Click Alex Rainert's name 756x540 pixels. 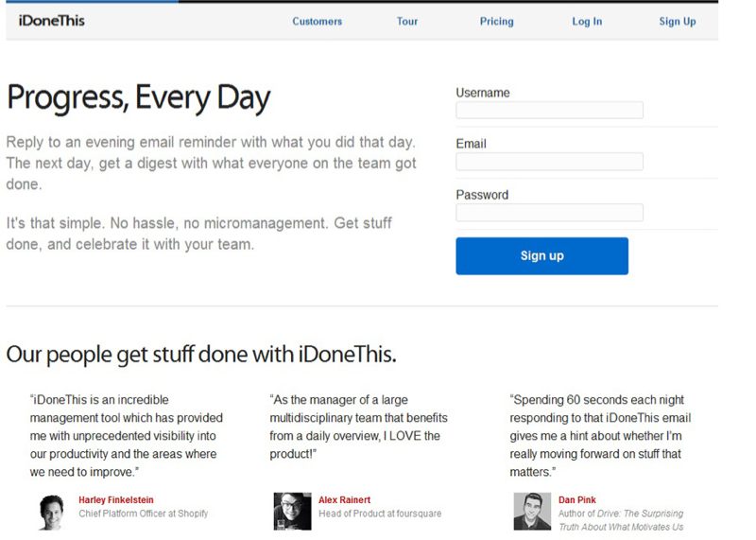[344, 500]
